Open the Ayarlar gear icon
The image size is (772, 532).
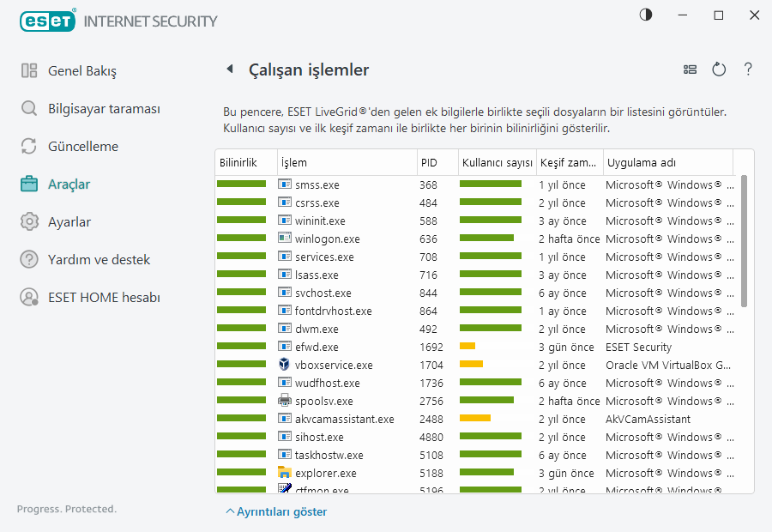point(30,222)
